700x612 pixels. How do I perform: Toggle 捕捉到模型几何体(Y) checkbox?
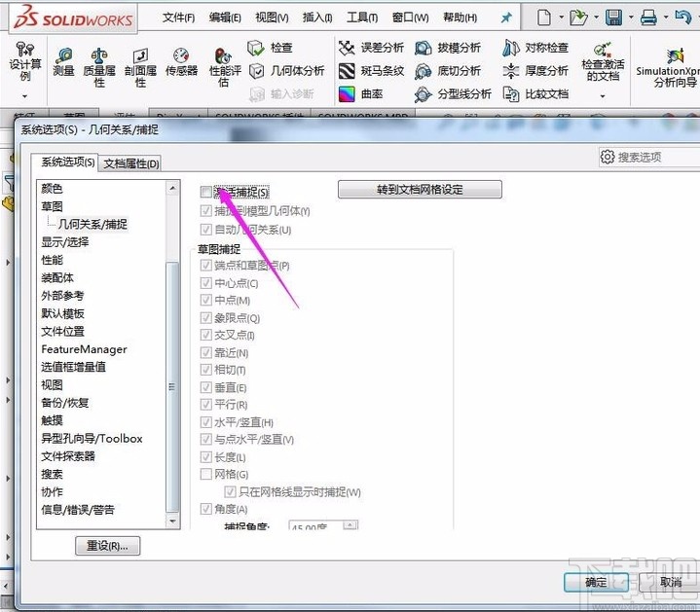(205, 211)
